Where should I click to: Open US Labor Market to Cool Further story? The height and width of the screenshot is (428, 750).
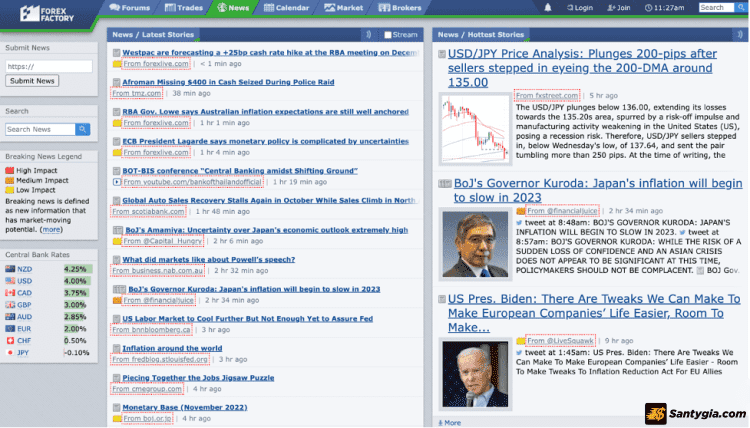pos(247,319)
